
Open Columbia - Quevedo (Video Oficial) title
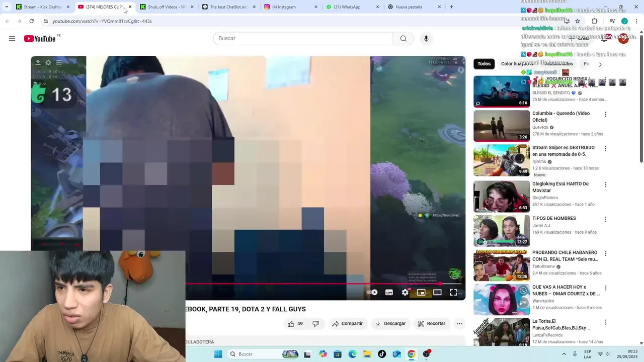561,117
